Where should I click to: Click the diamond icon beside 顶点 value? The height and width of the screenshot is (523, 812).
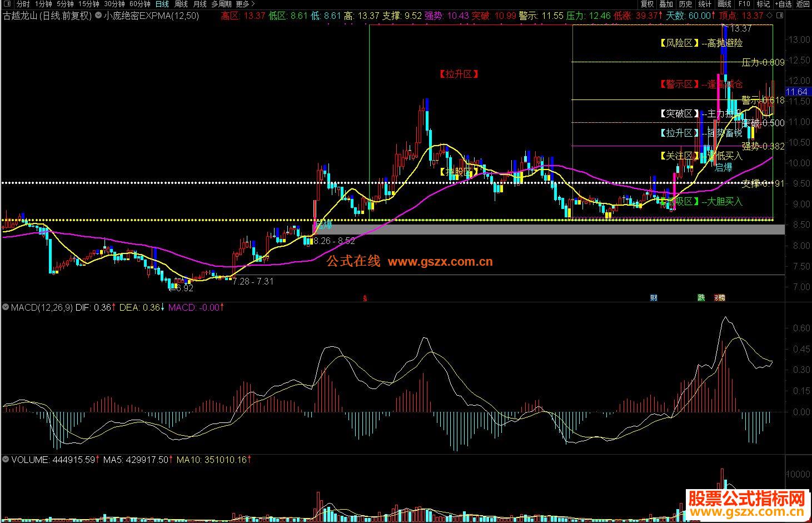click(769, 16)
